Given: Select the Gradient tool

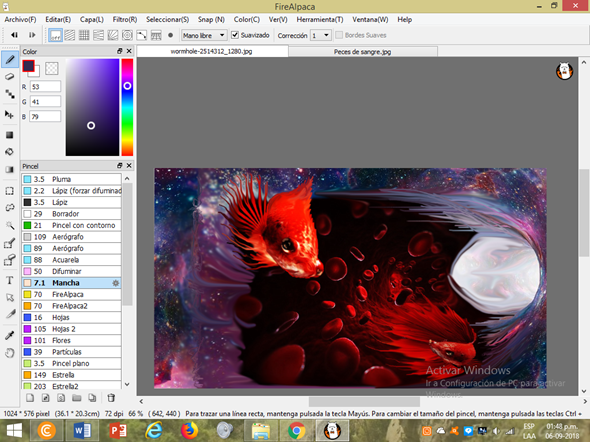Looking at the screenshot, I should (10, 169).
